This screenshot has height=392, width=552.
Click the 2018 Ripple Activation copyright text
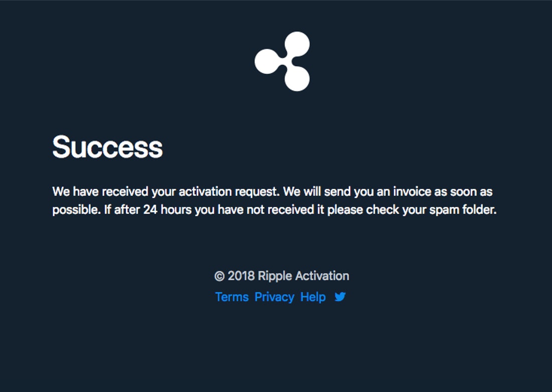(x=282, y=276)
